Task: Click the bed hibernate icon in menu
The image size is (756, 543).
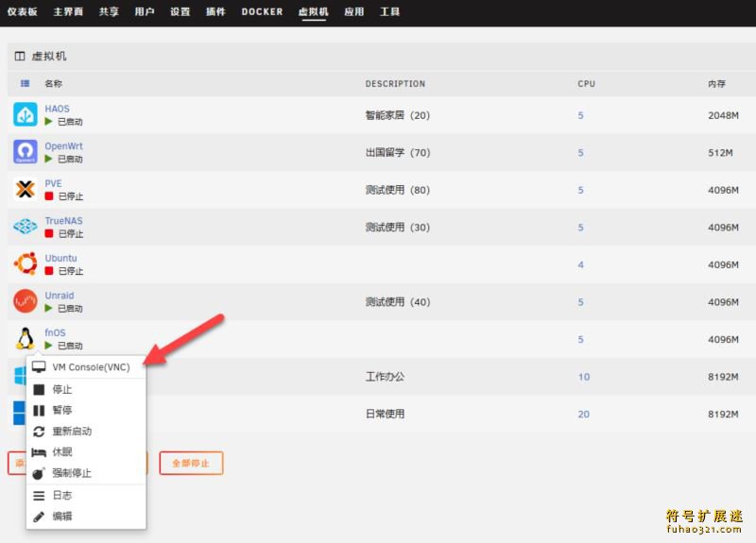Action: [x=39, y=452]
